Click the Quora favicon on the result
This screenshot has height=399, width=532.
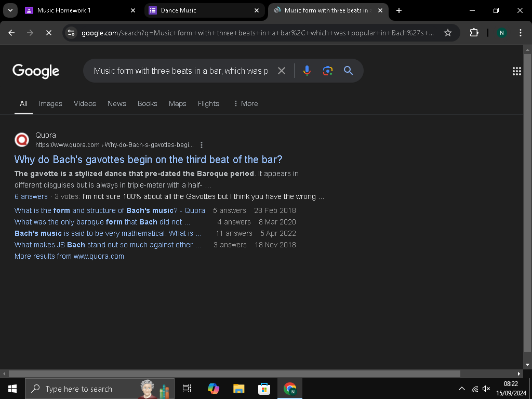(x=22, y=140)
